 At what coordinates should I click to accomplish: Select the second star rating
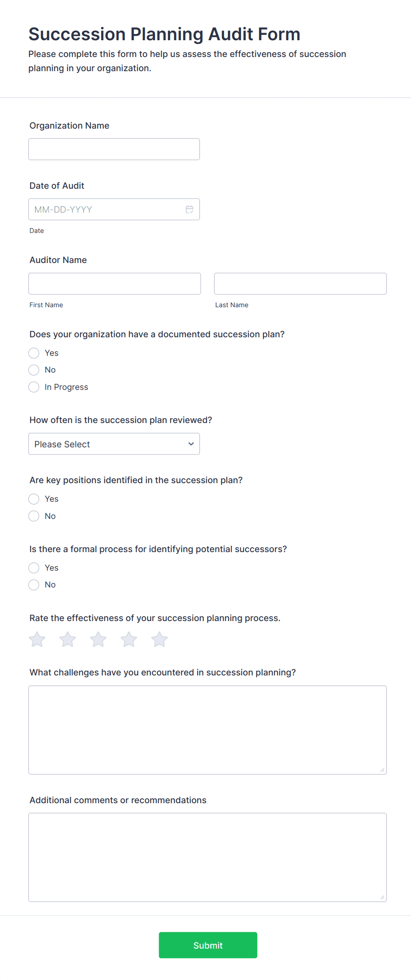(x=67, y=639)
